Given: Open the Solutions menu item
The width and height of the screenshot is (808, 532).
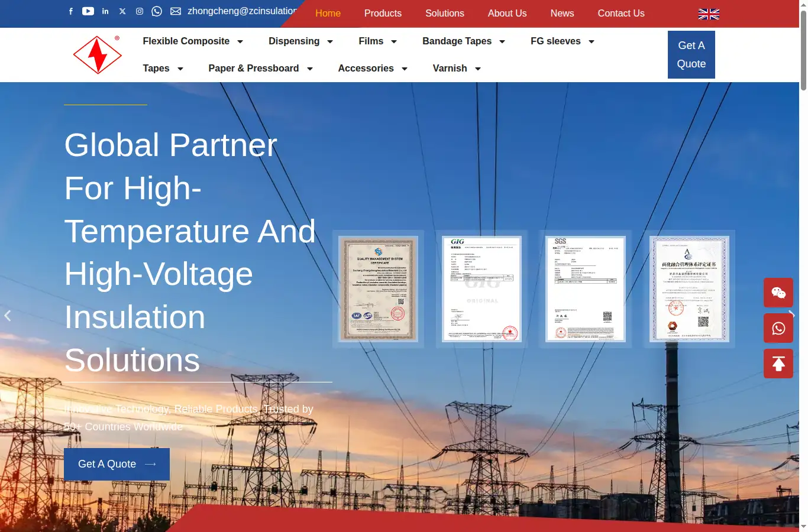Looking at the screenshot, I should tap(445, 14).
